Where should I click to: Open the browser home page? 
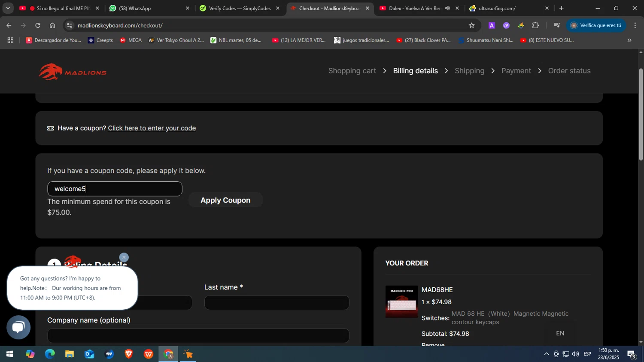click(x=52, y=25)
